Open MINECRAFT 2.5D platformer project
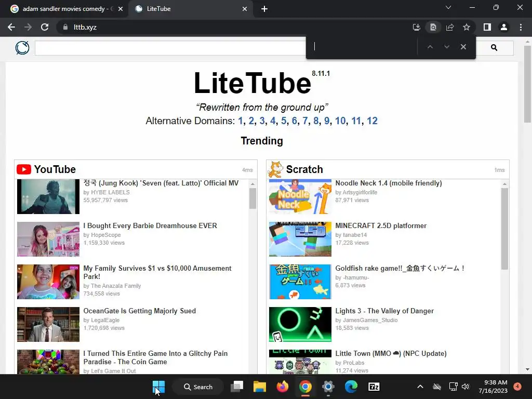This screenshot has height=399, width=532. tap(381, 225)
